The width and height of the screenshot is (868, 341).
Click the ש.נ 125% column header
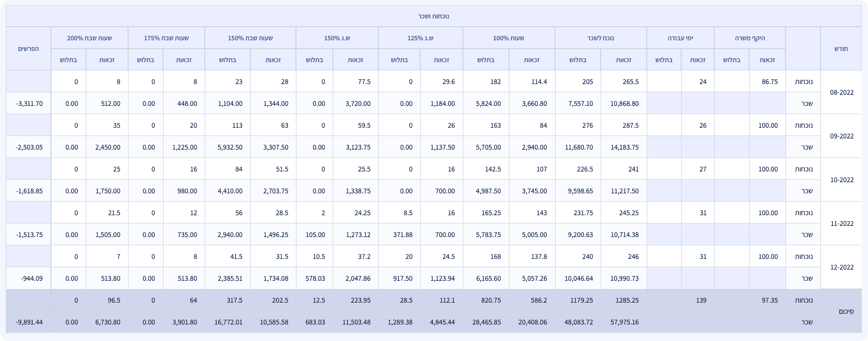coord(420,38)
